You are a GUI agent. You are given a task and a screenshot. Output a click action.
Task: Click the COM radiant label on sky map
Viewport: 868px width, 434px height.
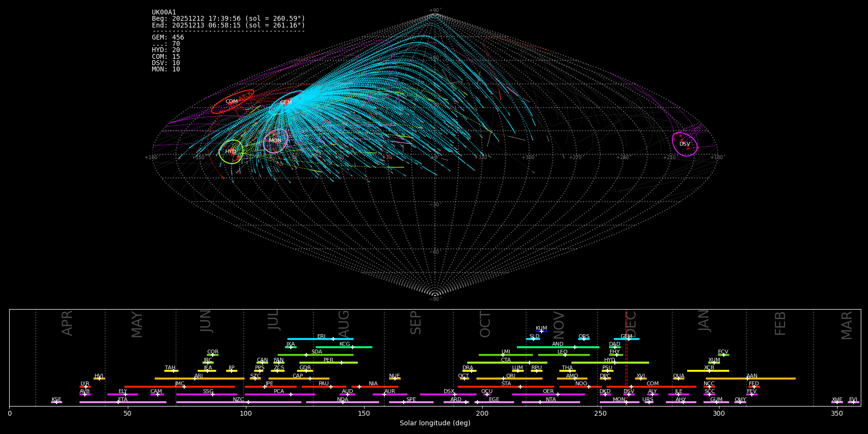(x=231, y=102)
